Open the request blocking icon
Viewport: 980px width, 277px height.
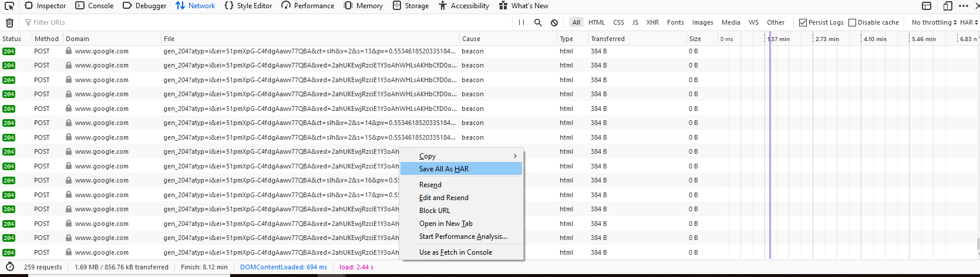554,23
